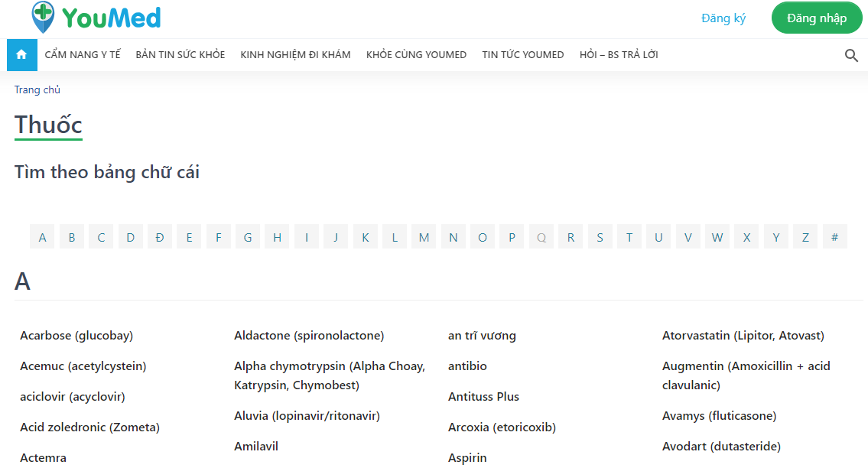Select letter V in alphabet filter

[x=688, y=237]
